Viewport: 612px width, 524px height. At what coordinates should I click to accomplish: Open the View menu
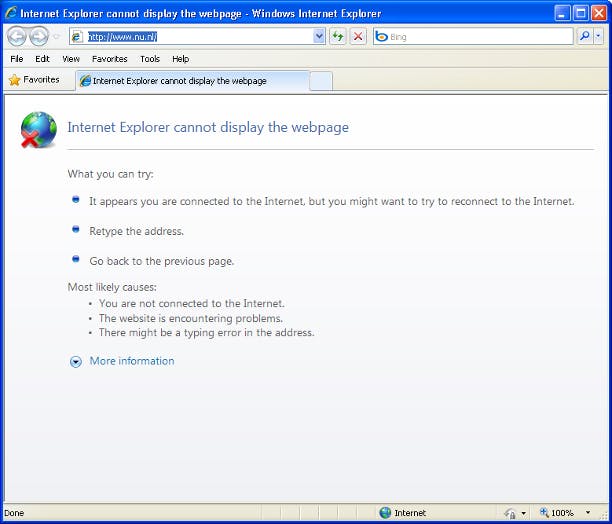click(x=71, y=59)
